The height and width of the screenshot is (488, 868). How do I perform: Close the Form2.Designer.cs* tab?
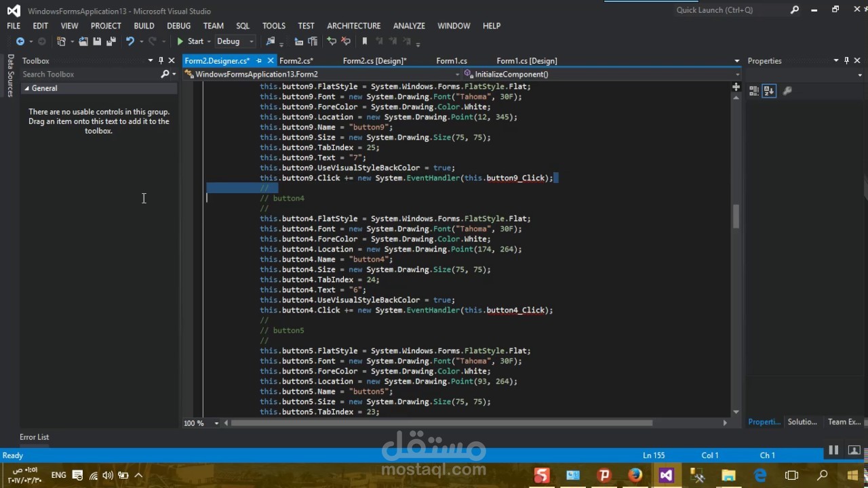click(271, 61)
